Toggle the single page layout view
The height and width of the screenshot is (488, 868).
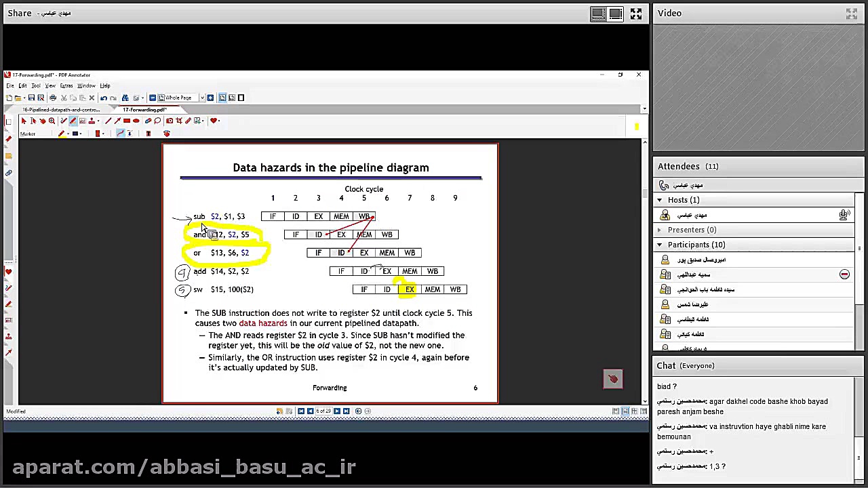tap(222, 98)
